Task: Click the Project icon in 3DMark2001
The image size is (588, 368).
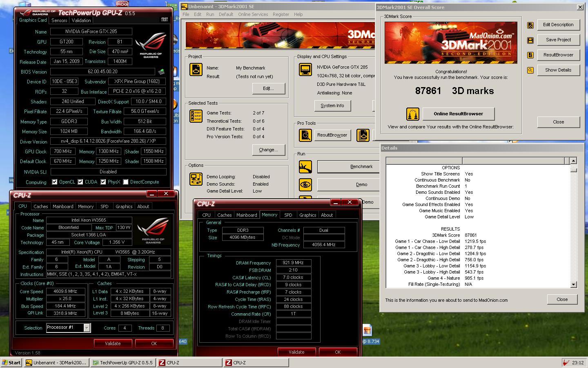Action: coord(196,70)
